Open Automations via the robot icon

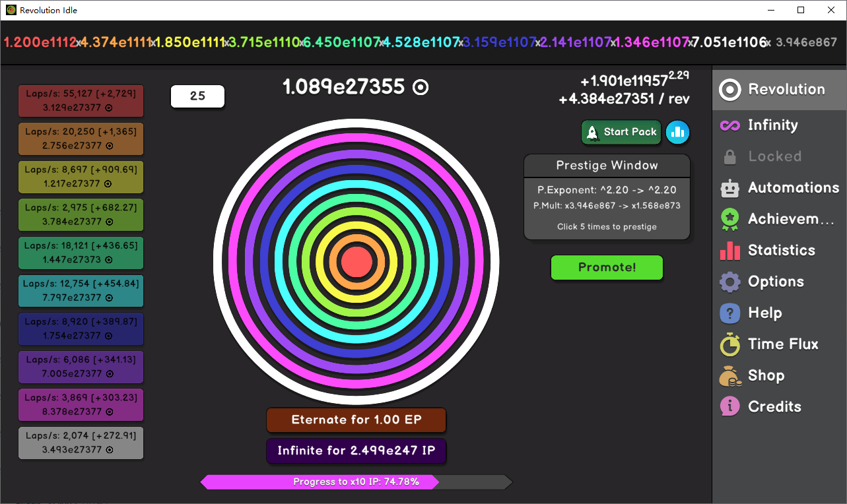point(729,188)
